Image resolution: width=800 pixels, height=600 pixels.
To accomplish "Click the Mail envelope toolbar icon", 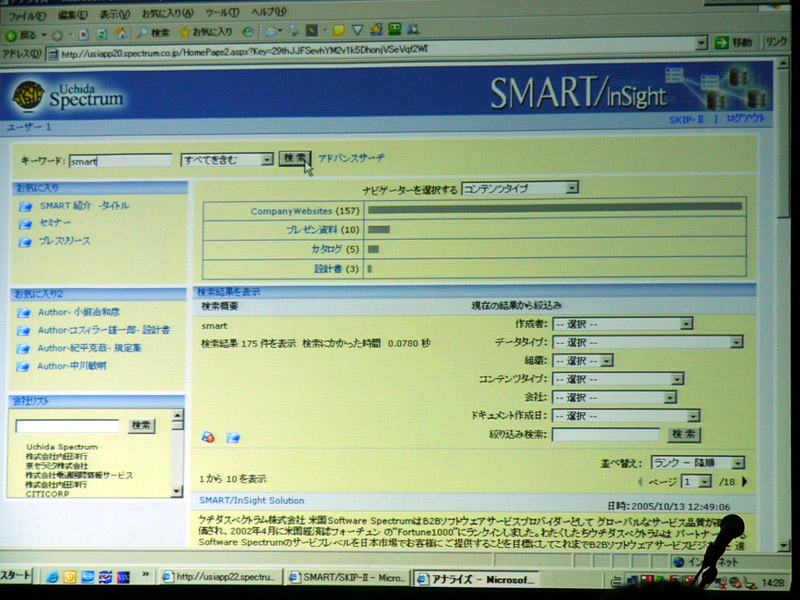I will pos(271,32).
